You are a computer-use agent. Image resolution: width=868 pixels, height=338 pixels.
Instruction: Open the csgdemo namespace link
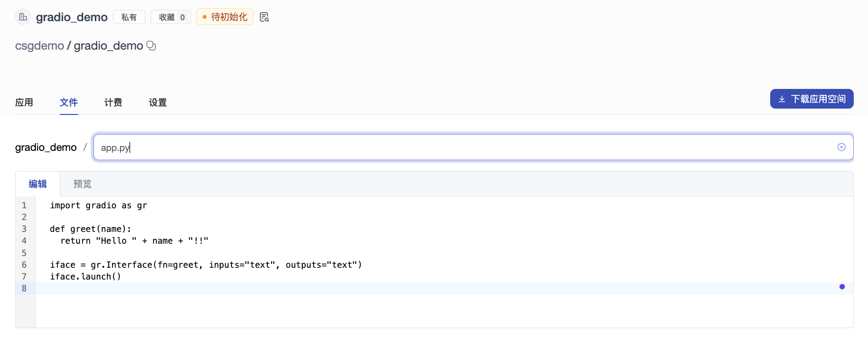click(39, 46)
